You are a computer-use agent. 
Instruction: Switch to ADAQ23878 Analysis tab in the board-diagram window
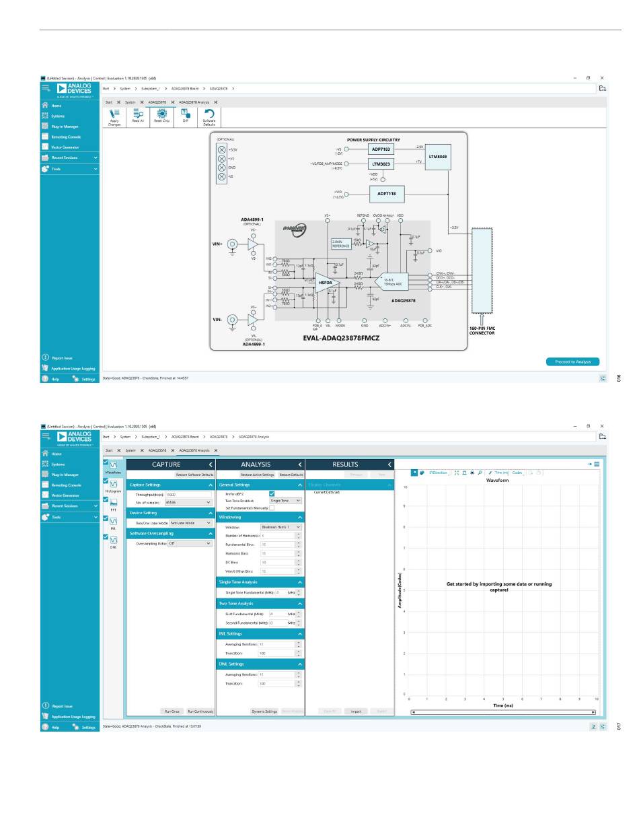[194, 102]
